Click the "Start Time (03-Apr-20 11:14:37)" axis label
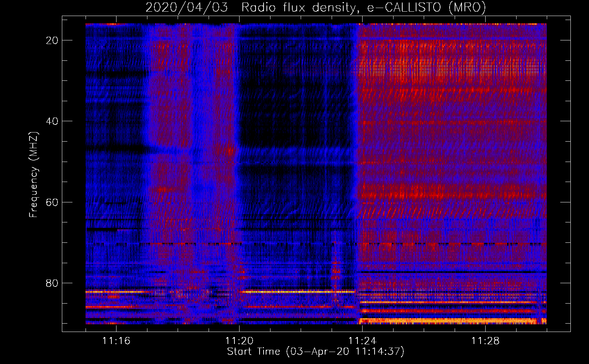This screenshot has width=589, height=364. (x=316, y=352)
